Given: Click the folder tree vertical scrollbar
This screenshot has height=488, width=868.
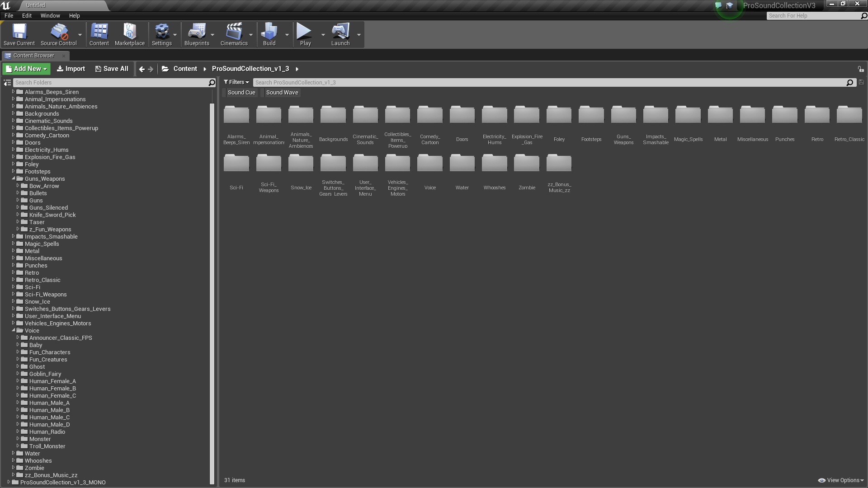Looking at the screenshot, I should [x=212, y=294].
